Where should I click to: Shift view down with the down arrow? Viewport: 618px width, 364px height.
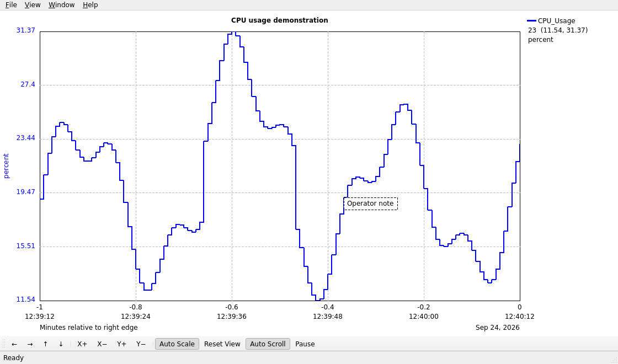pyautogui.click(x=61, y=344)
